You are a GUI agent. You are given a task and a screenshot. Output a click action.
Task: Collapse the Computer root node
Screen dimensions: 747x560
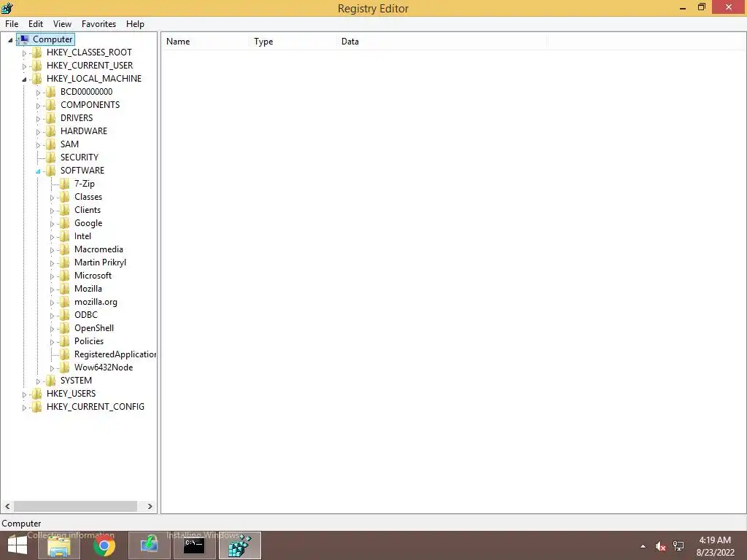[10, 40]
